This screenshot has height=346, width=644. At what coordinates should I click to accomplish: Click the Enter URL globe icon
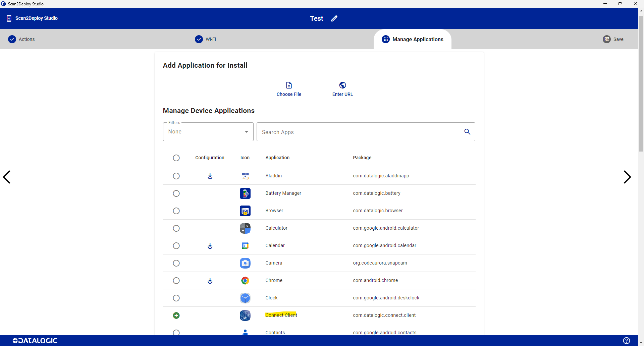[342, 85]
